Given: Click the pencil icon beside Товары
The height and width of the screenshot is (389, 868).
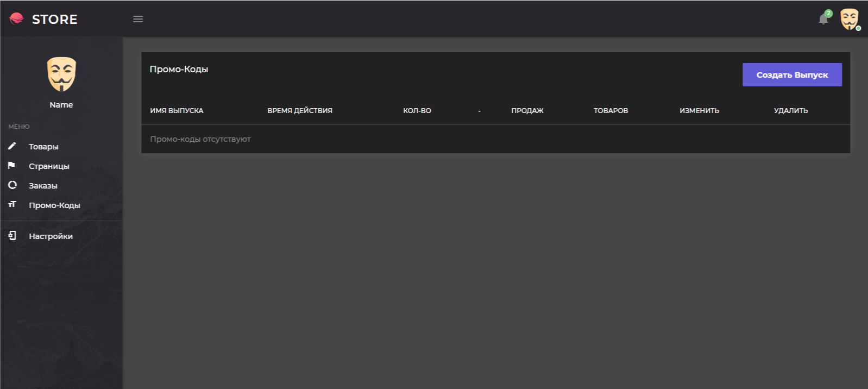Looking at the screenshot, I should [12, 146].
